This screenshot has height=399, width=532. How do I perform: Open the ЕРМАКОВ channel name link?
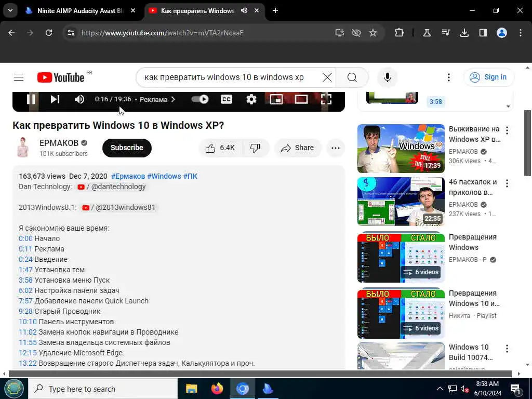59,143
